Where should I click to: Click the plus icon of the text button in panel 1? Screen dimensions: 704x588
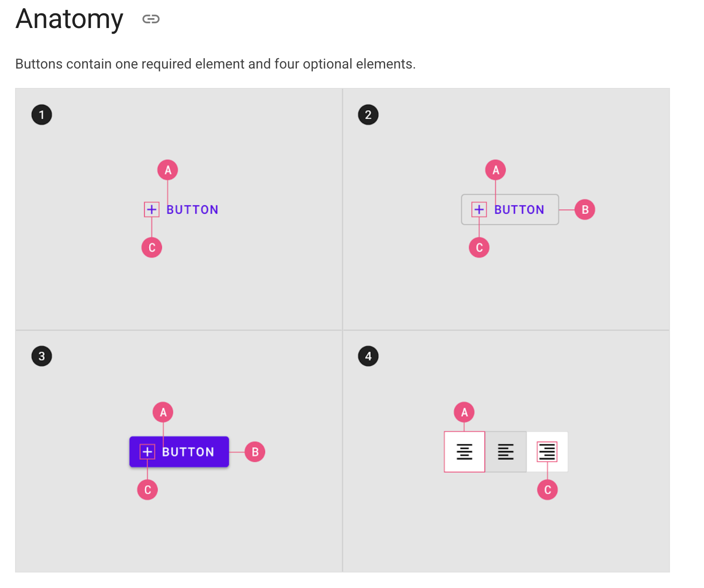[152, 210]
